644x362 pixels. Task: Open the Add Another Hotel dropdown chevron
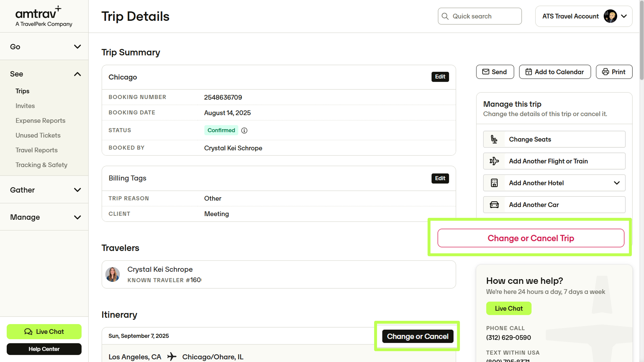[x=617, y=183]
